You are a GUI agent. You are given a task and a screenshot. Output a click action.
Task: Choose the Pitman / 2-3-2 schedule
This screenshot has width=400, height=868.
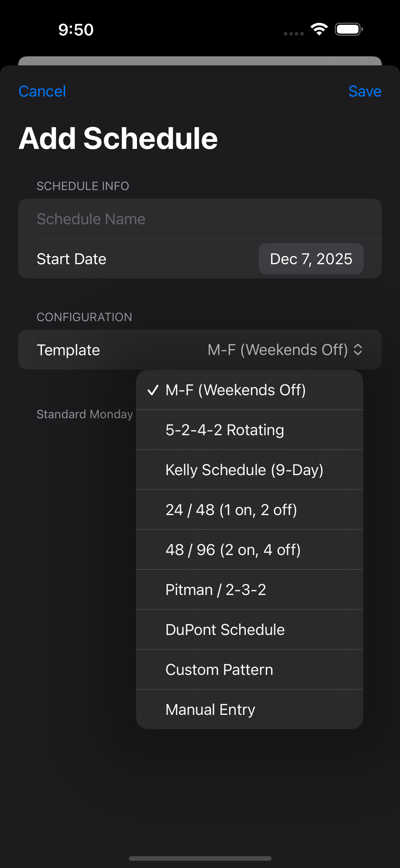tap(216, 589)
